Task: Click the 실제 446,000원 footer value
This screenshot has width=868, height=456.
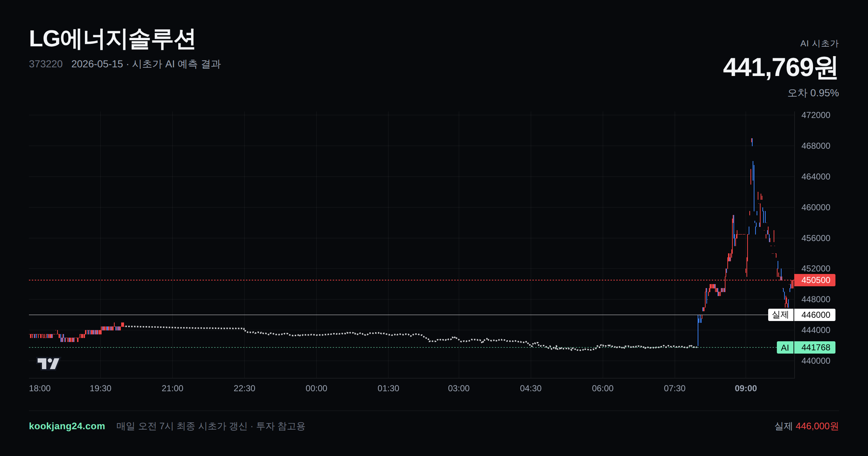Action: [x=807, y=426]
